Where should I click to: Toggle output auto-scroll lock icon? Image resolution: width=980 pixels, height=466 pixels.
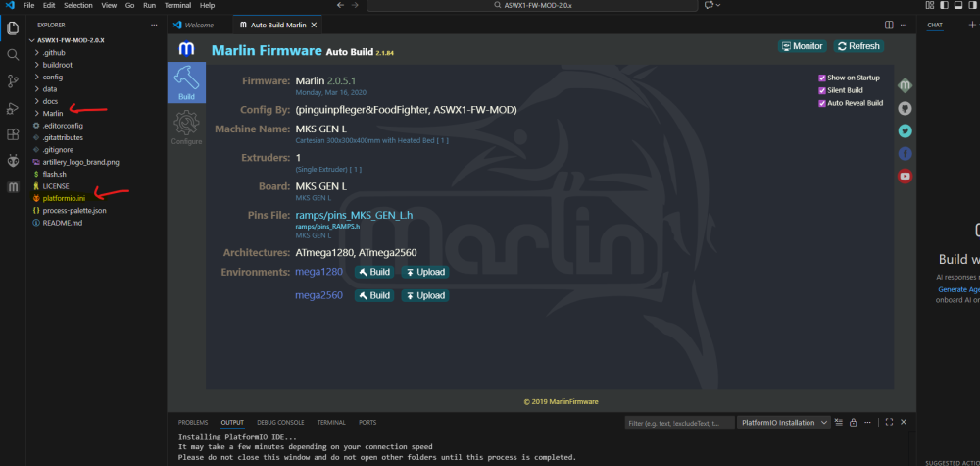[x=854, y=422]
